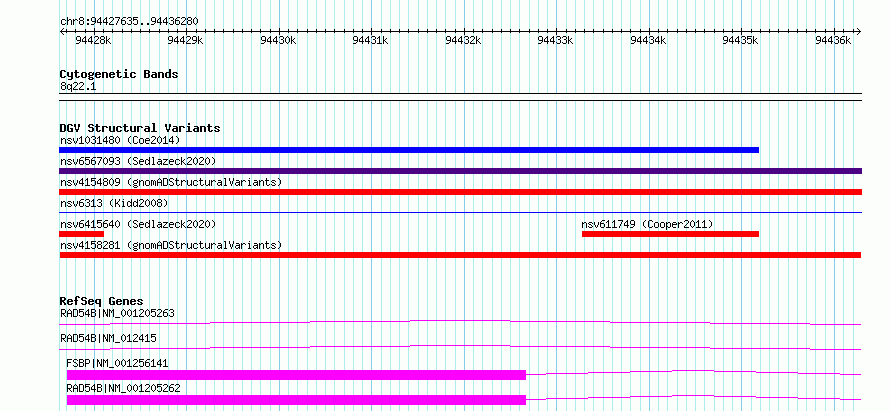Open the nsv6415640 (Sedlazeck2020) label
890x411 pixels.
coord(138,224)
